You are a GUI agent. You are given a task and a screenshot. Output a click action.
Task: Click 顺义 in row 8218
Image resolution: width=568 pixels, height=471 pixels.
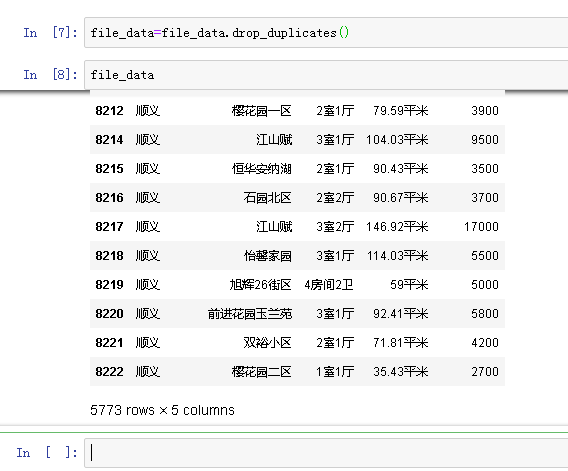148,255
